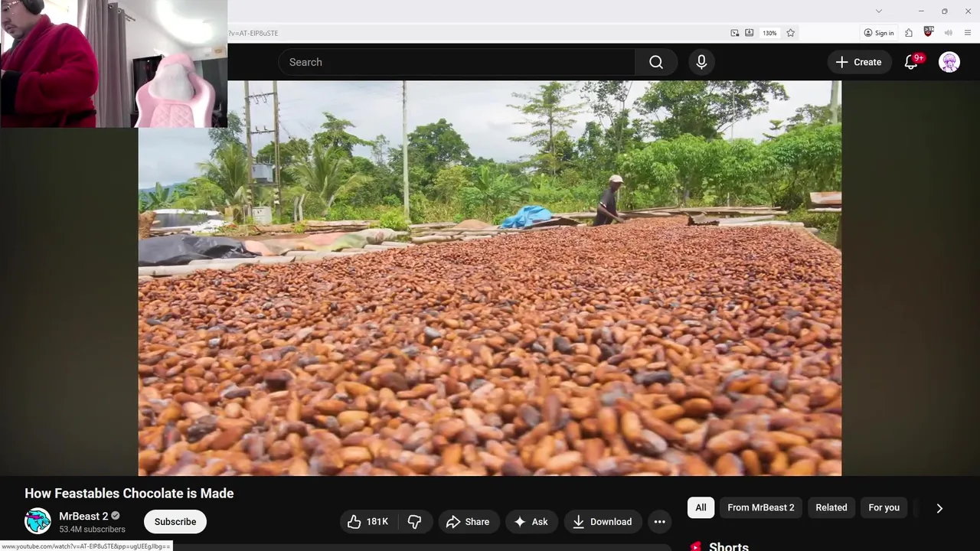
Task: Select the From MrBeast 2 chip
Action: [761, 507]
